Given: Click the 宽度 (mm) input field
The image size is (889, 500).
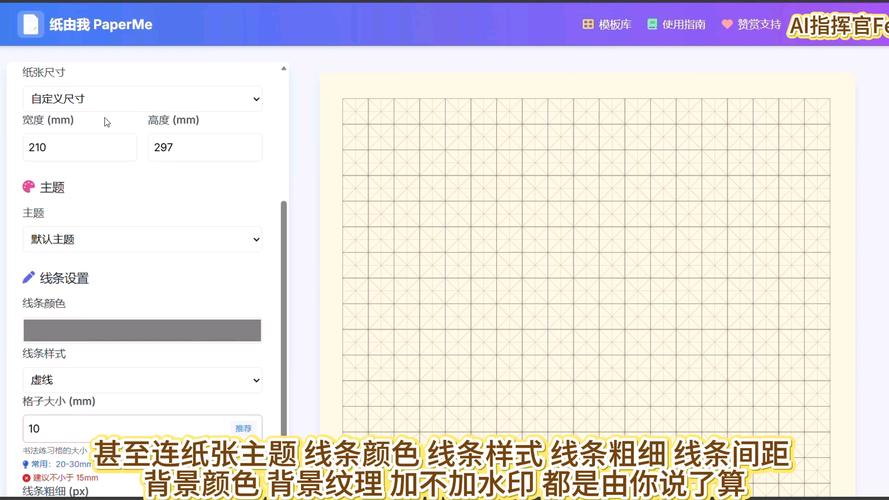Looking at the screenshot, I should coord(79,147).
